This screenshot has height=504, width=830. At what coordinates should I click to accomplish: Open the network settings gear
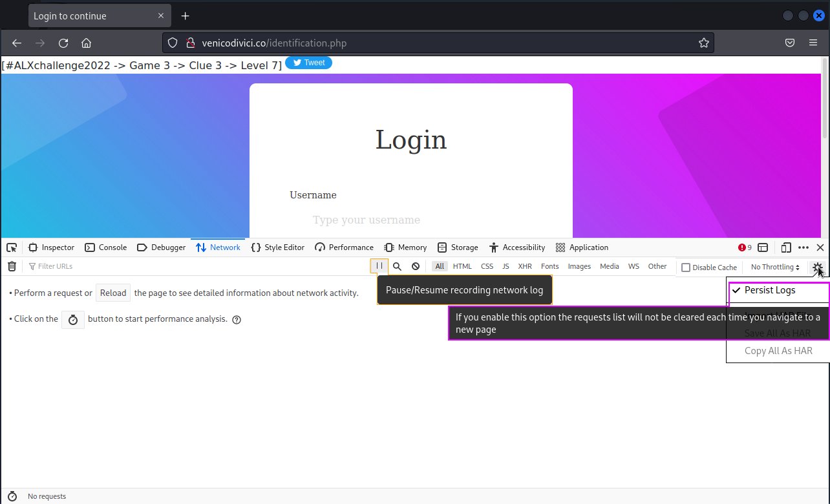[x=817, y=266]
